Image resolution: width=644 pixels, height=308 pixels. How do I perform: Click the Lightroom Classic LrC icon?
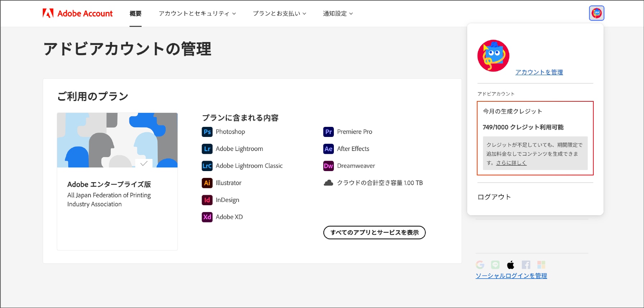tap(207, 166)
